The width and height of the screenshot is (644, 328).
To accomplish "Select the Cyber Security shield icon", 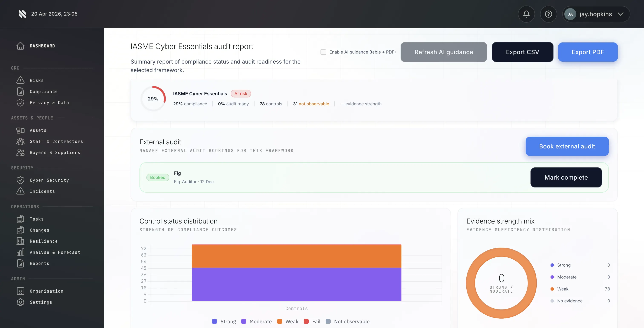I will [20, 180].
